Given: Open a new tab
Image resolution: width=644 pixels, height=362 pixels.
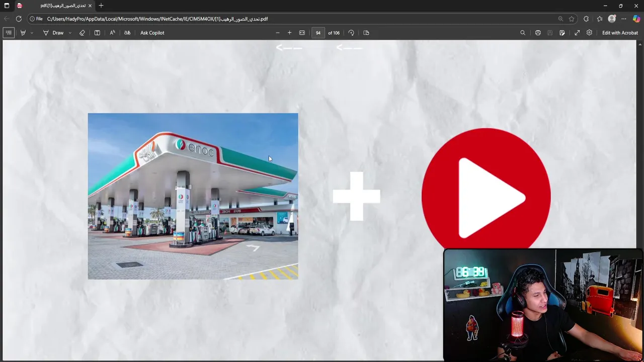Looking at the screenshot, I should 101,6.
